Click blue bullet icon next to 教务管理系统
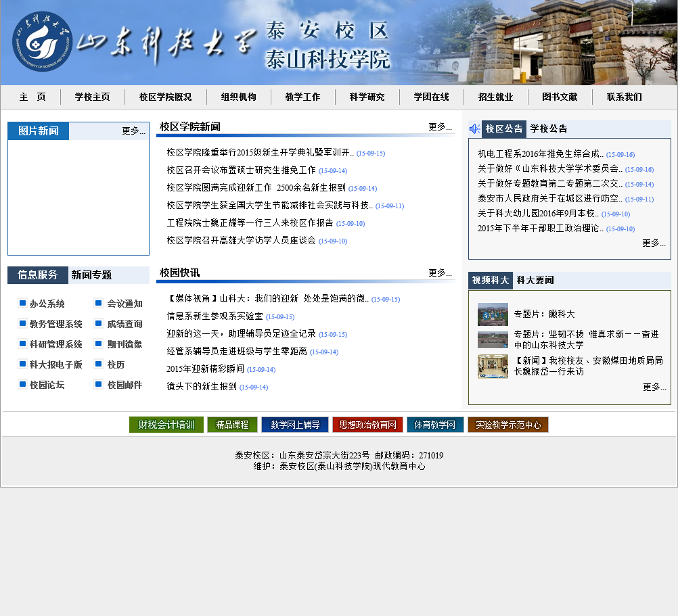 tap(23, 323)
